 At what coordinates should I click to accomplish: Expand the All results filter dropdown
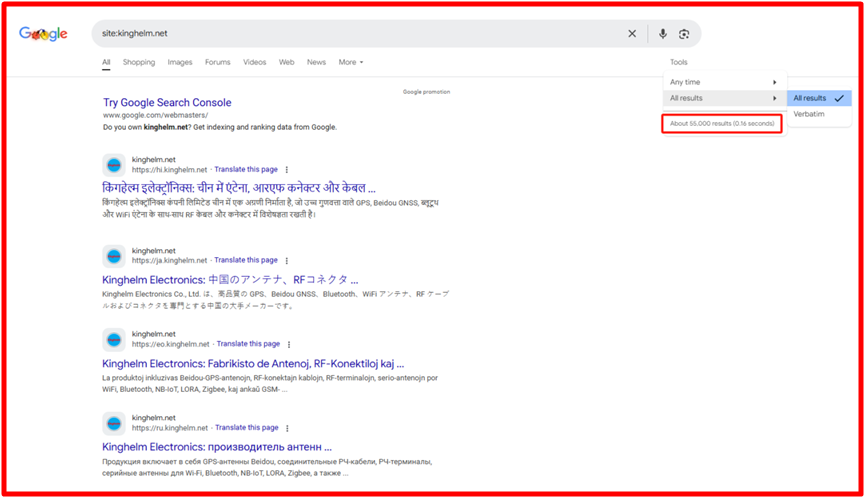pos(723,98)
